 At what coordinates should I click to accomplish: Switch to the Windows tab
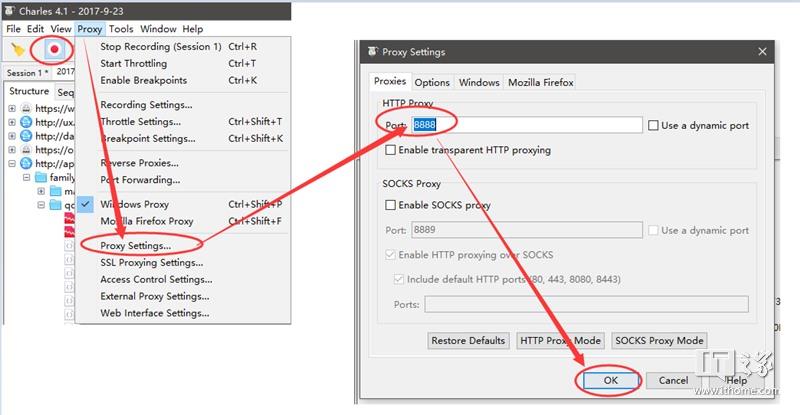pyautogui.click(x=479, y=82)
